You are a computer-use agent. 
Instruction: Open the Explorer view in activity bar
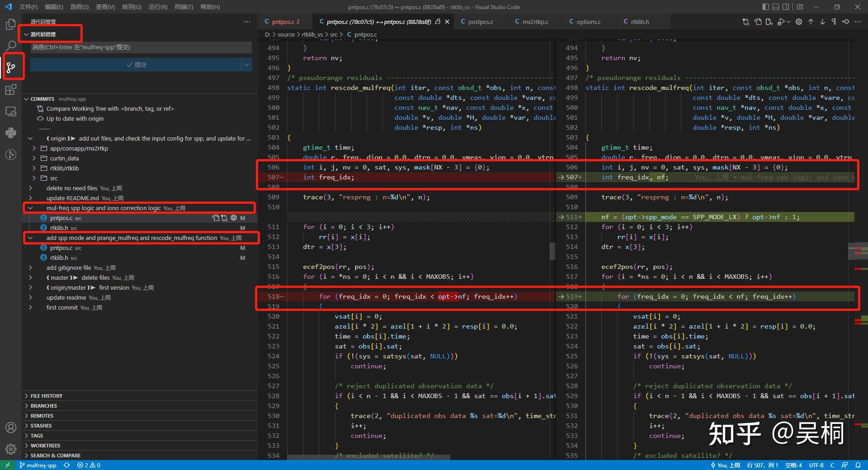(10, 24)
